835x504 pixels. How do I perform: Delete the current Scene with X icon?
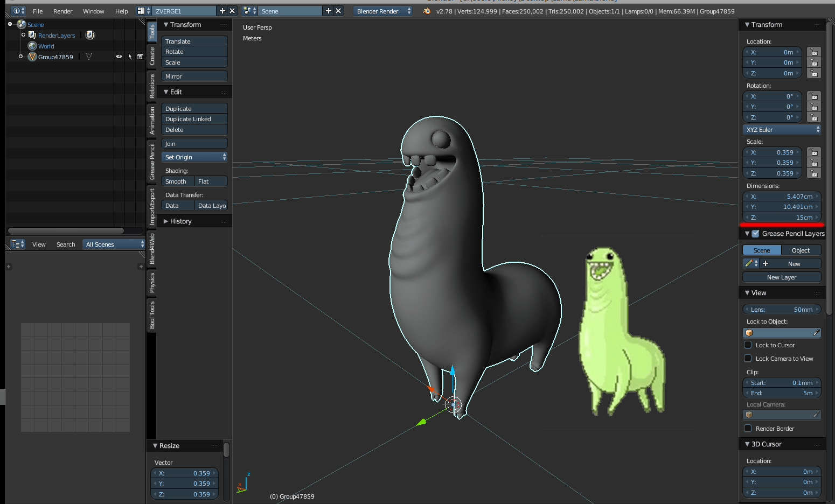tap(338, 11)
